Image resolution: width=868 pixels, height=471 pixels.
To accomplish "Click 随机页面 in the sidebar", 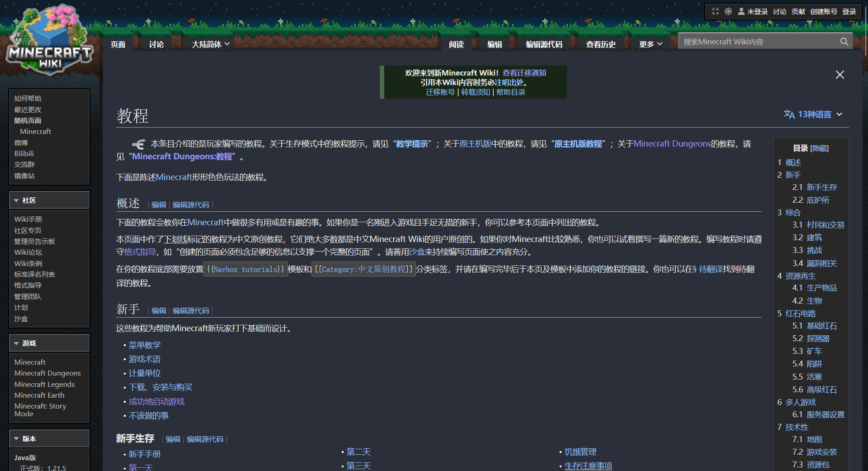I will click(28, 120).
